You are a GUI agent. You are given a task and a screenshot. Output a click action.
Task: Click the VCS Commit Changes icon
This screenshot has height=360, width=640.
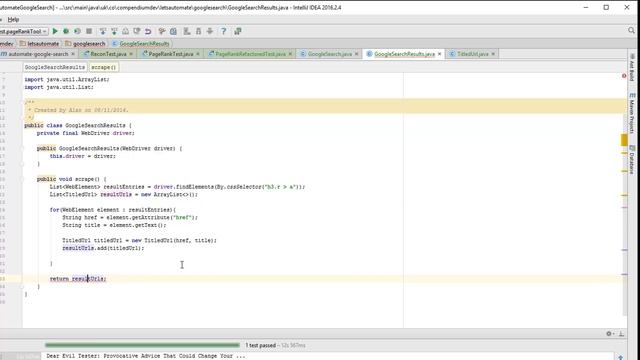coord(114,31)
